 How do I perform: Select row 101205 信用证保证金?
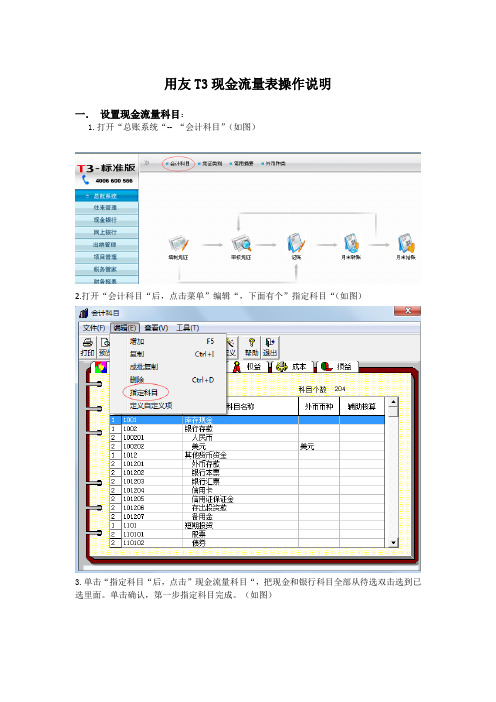[x=247, y=499]
